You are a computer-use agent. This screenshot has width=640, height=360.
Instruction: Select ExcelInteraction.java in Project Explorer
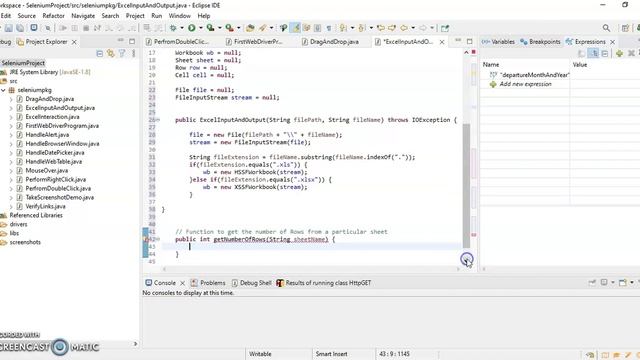pos(52,117)
